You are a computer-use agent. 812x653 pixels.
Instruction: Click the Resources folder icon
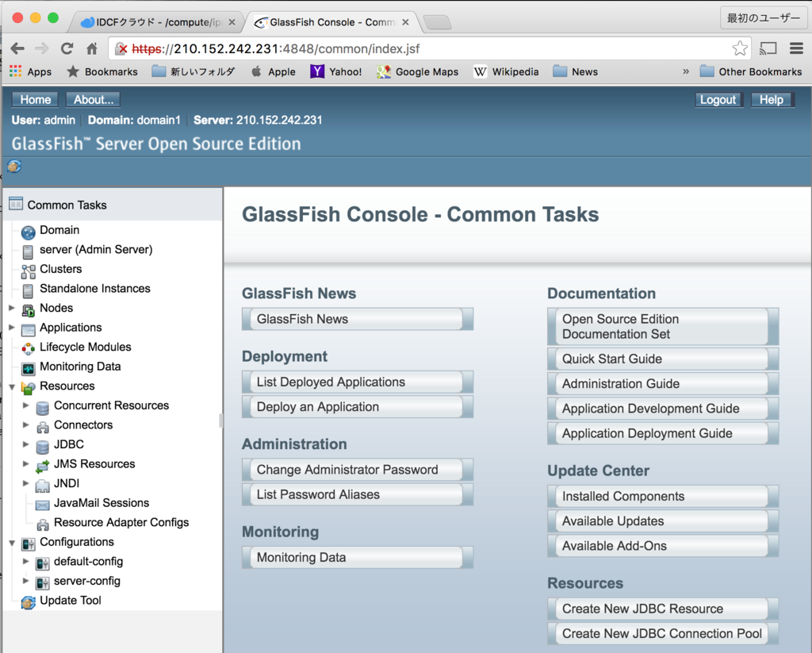28,388
